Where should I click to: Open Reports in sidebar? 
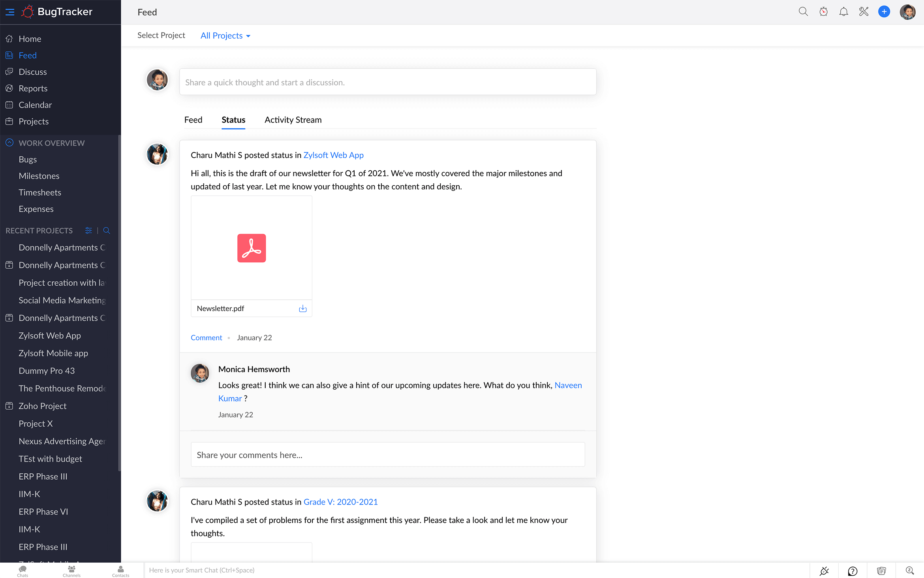point(33,88)
